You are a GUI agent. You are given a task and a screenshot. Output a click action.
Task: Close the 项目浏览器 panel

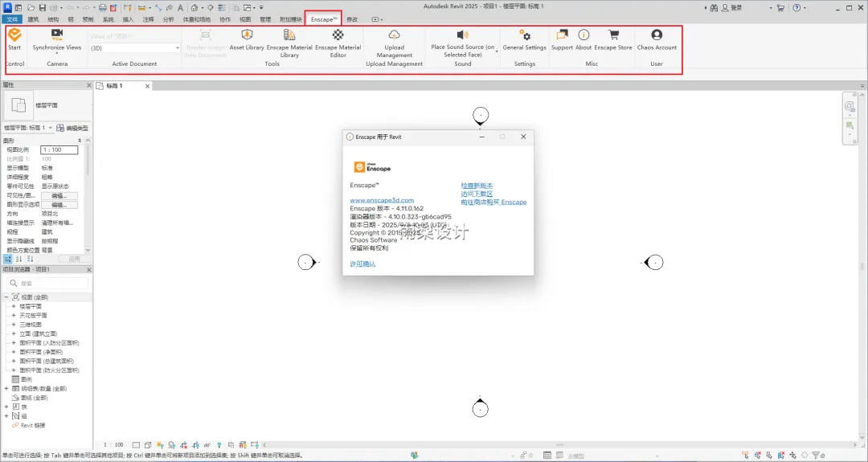(88, 269)
